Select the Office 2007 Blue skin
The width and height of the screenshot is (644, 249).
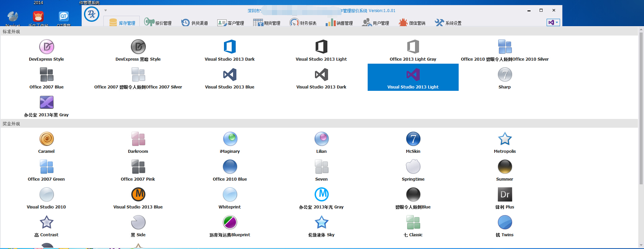coord(46,78)
